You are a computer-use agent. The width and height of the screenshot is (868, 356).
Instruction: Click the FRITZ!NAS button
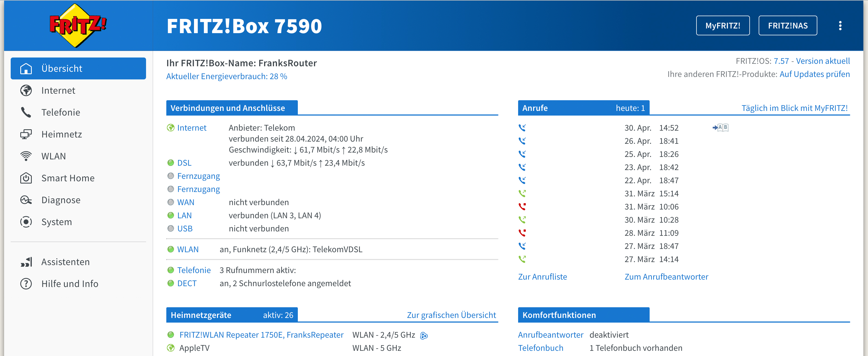tap(788, 25)
